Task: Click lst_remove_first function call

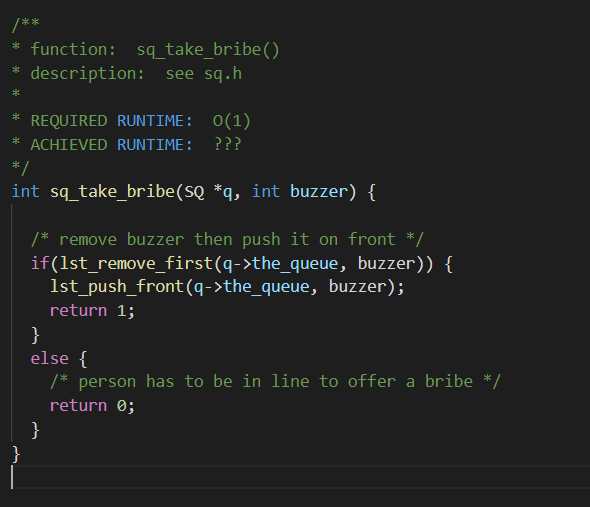Action: pyautogui.click(x=136, y=263)
